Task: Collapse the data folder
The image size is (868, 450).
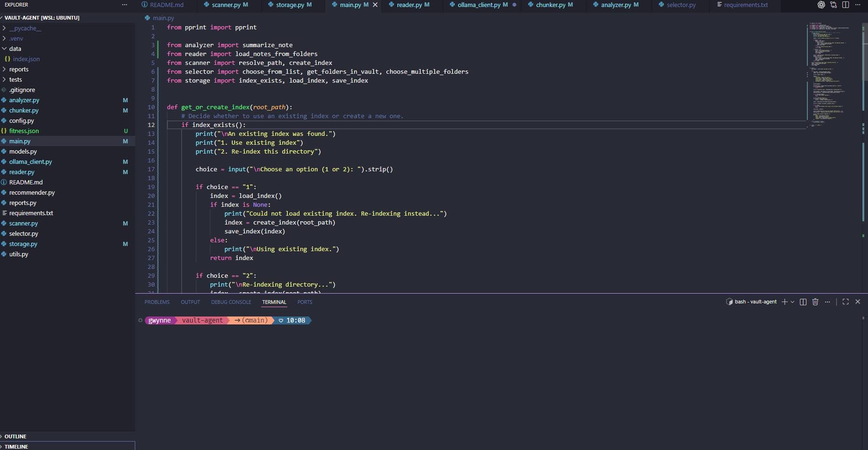Action: (15, 49)
